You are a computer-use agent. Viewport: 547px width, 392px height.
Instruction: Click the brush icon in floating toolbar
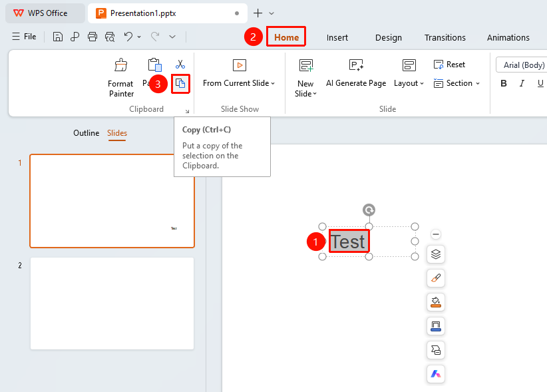(x=436, y=278)
